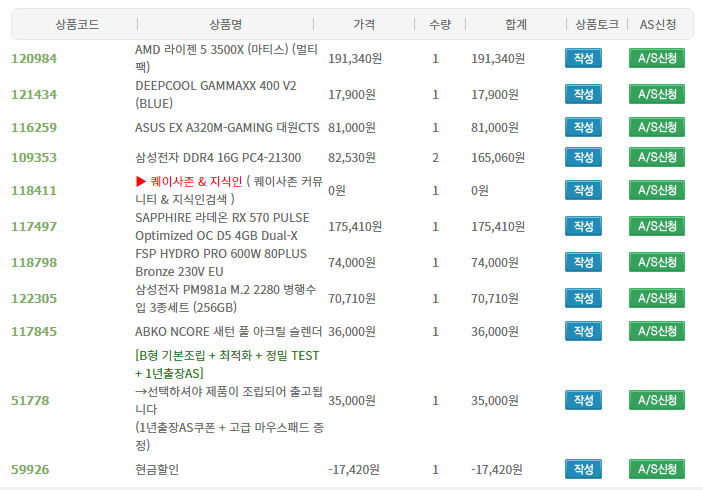This screenshot has height=490, width=703.
Task: Click A/S신청 for FSP HYDRO PRO 600W
Action: pyautogui.click(x=657, y=262)
